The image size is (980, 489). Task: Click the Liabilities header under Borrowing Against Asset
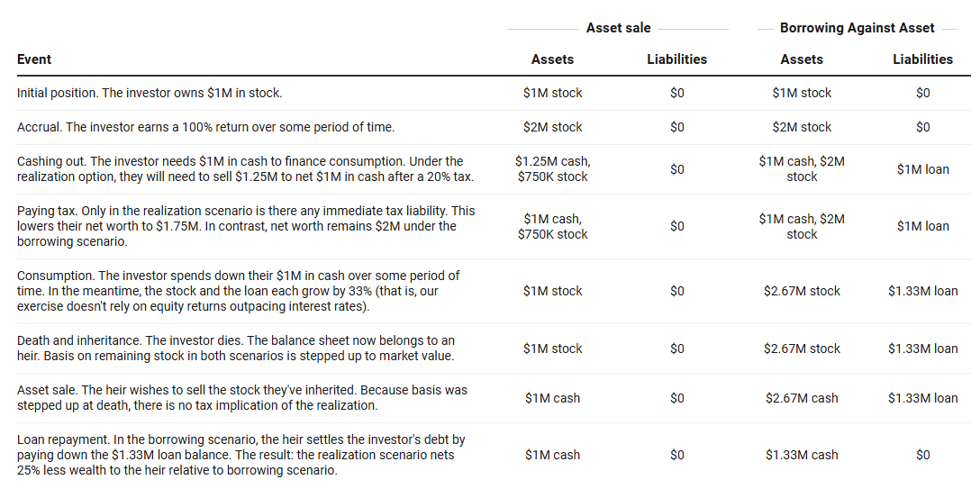(922, 59)
